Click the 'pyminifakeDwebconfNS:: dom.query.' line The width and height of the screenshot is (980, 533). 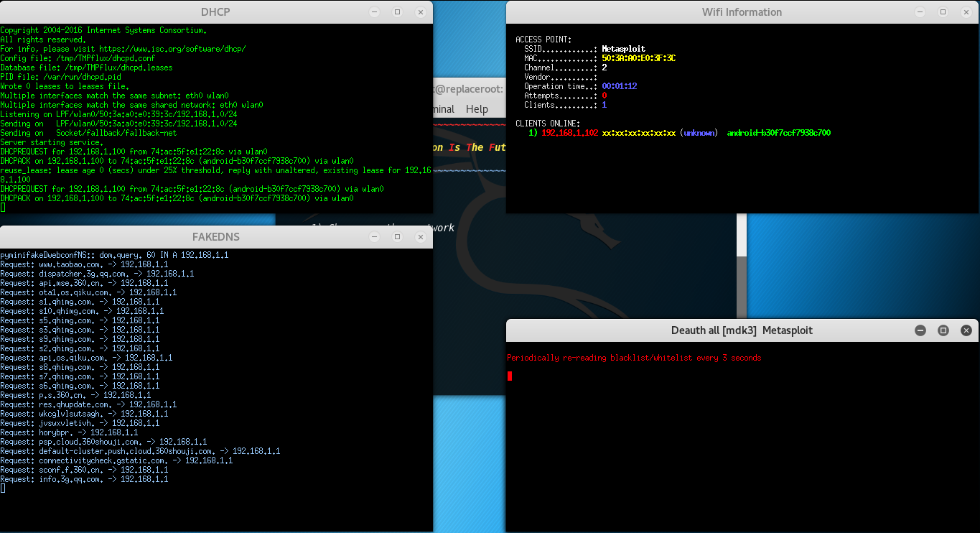coord(114,255)
